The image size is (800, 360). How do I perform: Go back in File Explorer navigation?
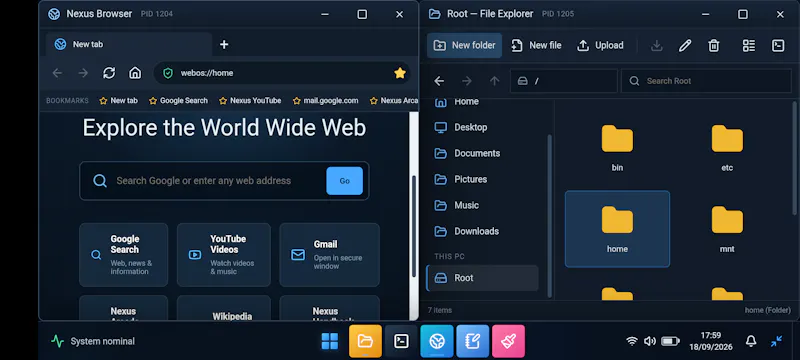pyautogui.click(x=439, y=81)
